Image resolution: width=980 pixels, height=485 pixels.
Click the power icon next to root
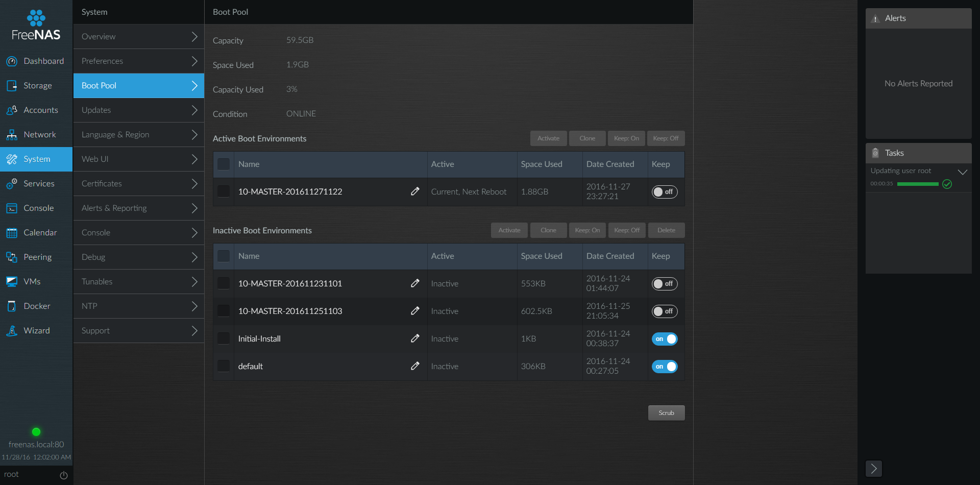pos(63,475)
